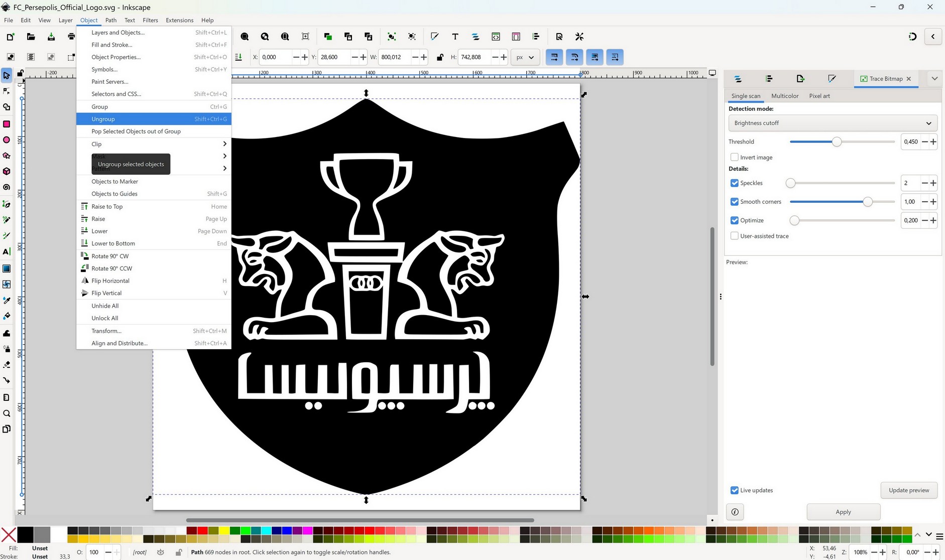Select the 3D Box tool
Screen dimensions: 945x560
[x=7, y=172]
